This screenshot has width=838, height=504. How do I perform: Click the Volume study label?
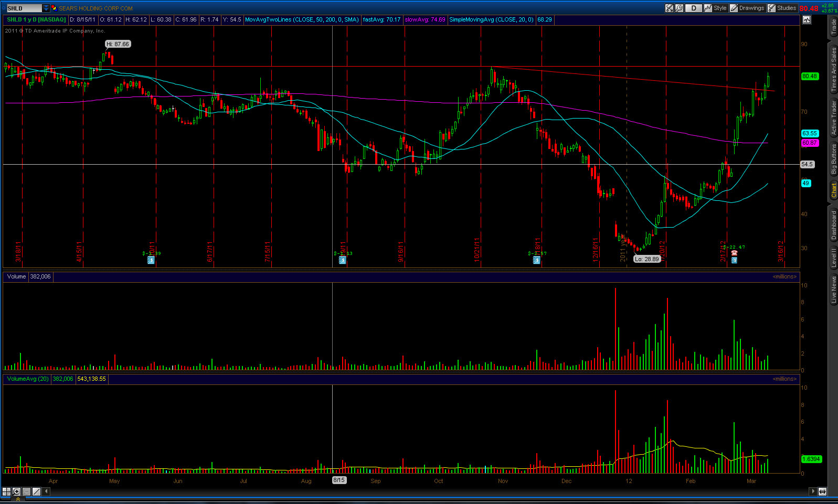16,276
